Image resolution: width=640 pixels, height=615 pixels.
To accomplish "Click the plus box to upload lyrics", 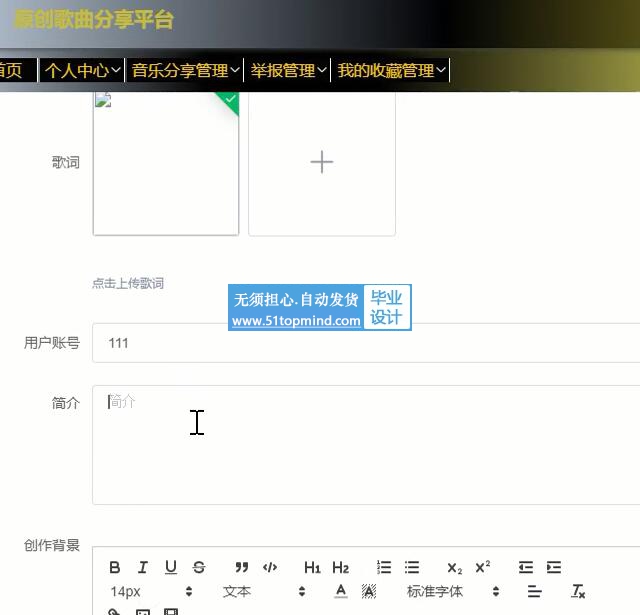I will [322, 163].
